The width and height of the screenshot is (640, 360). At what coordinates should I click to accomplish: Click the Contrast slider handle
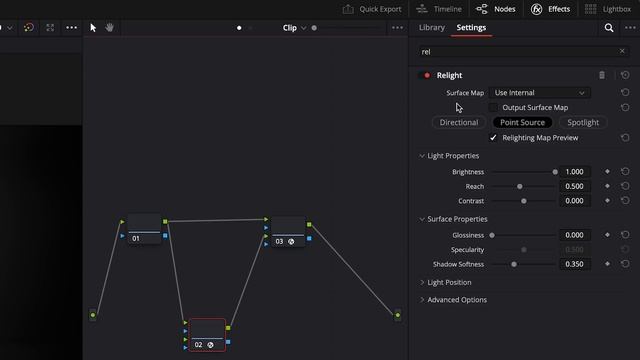tap(524, 201)
